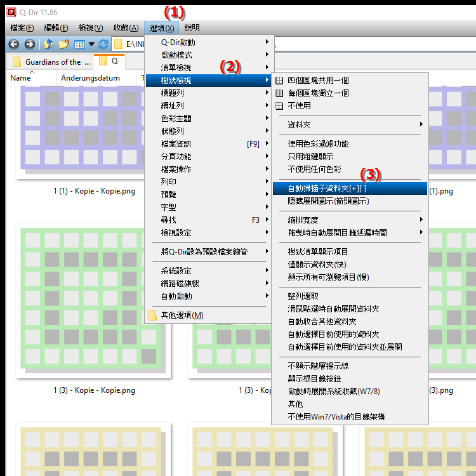Open the 列印 submenu
Screen dimensions: 476x476
coord(208,182)
